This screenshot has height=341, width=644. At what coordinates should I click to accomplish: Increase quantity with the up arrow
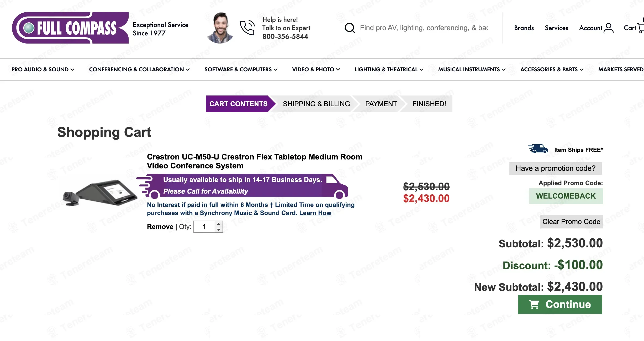(219, 224)
